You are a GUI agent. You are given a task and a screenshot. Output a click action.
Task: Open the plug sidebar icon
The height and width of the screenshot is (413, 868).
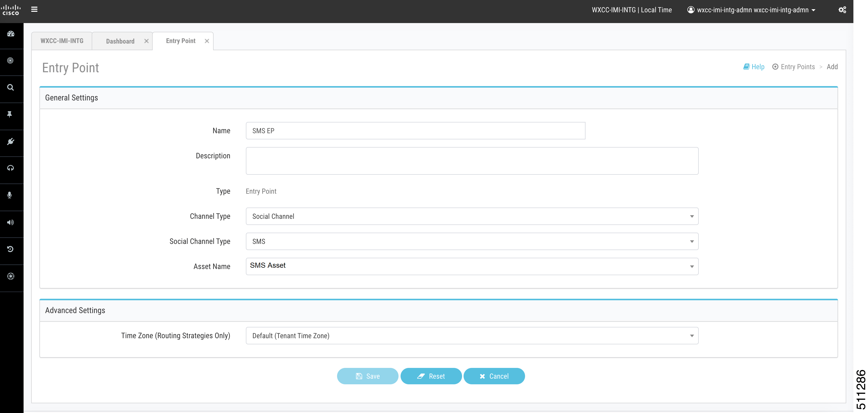click(11, 141)
